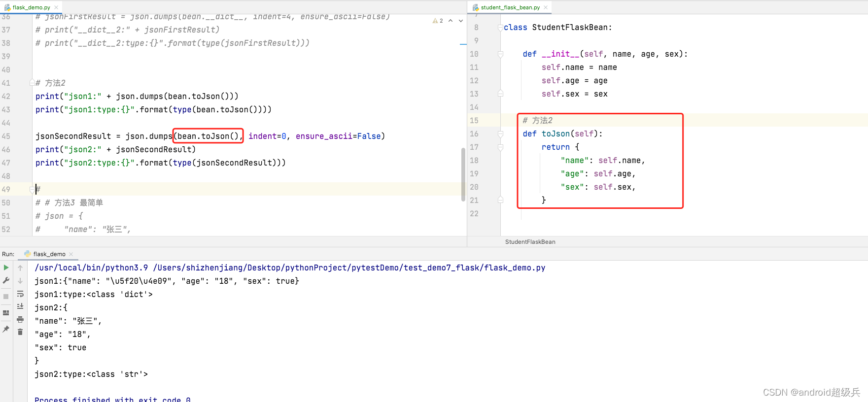
Task: Click the '"sex": true' console output line
Action: pos(60,347)
